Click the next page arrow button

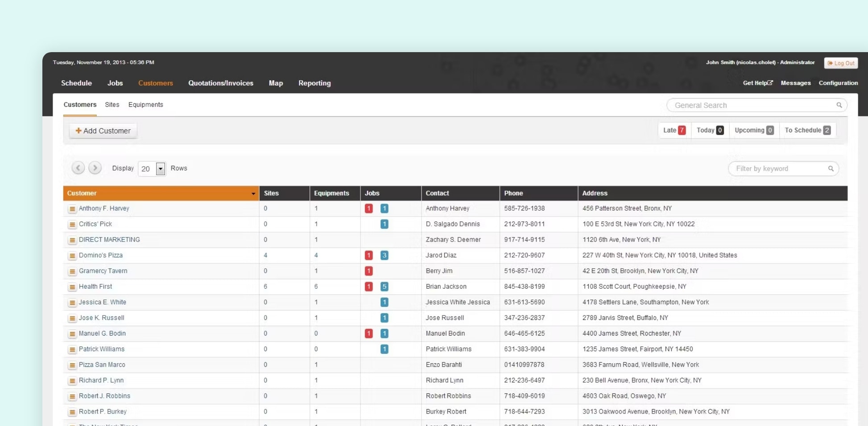(x=95, y=168)
